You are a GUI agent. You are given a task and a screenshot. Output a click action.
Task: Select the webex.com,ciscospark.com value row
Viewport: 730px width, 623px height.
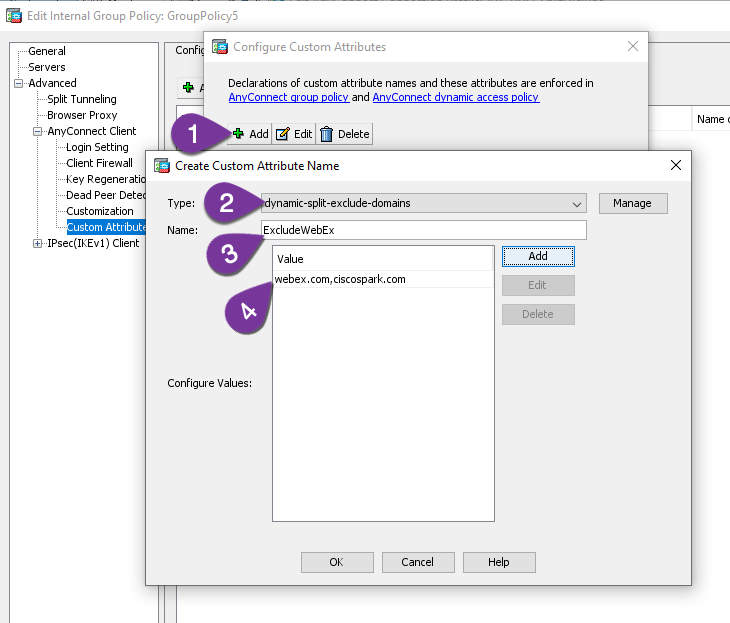pos(383,279)
